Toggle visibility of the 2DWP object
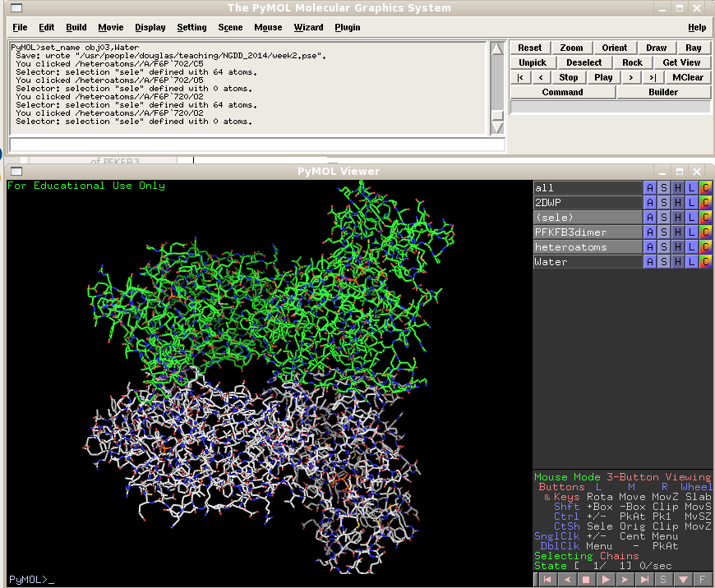This screenshot has width=715, height=588. [587, 203]
